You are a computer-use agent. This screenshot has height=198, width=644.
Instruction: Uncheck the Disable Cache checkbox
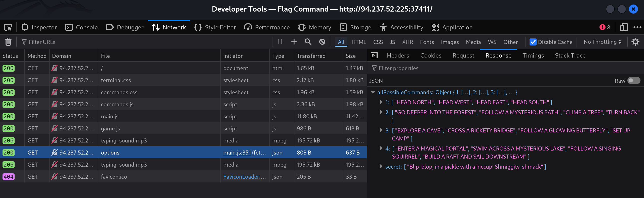point(533,42)
